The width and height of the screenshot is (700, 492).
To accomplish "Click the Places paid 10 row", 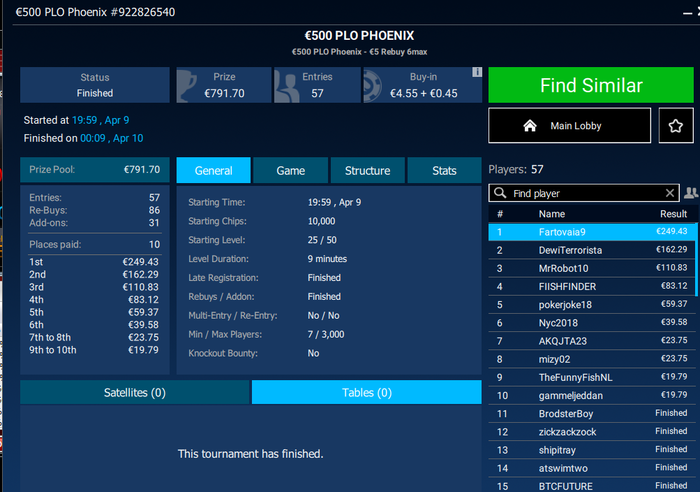I will 94,244.
